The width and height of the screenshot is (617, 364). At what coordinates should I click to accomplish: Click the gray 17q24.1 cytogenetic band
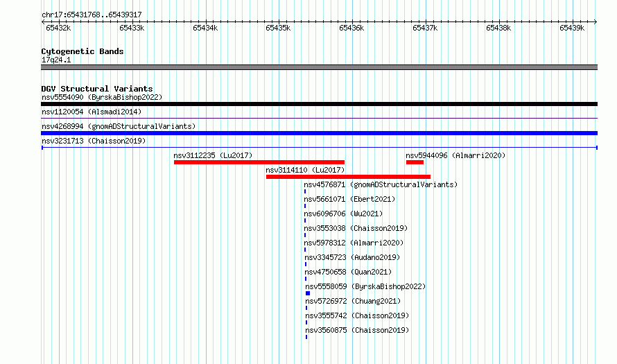click(319, 68)
